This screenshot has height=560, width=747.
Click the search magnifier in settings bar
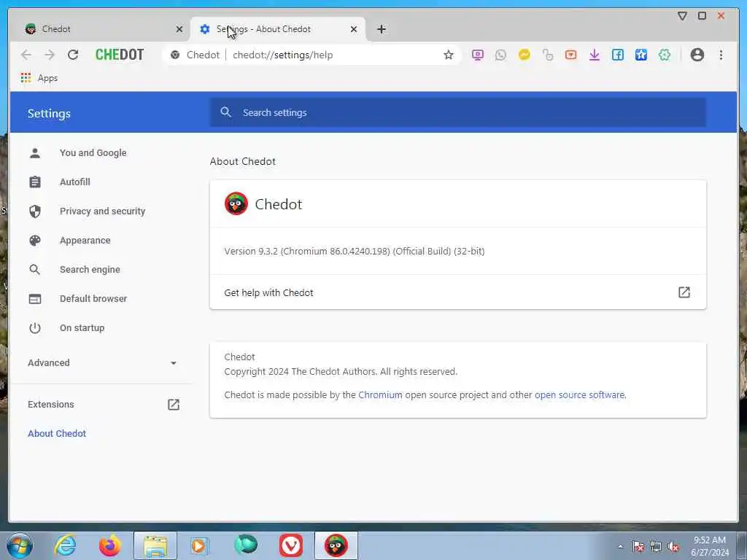226,112
